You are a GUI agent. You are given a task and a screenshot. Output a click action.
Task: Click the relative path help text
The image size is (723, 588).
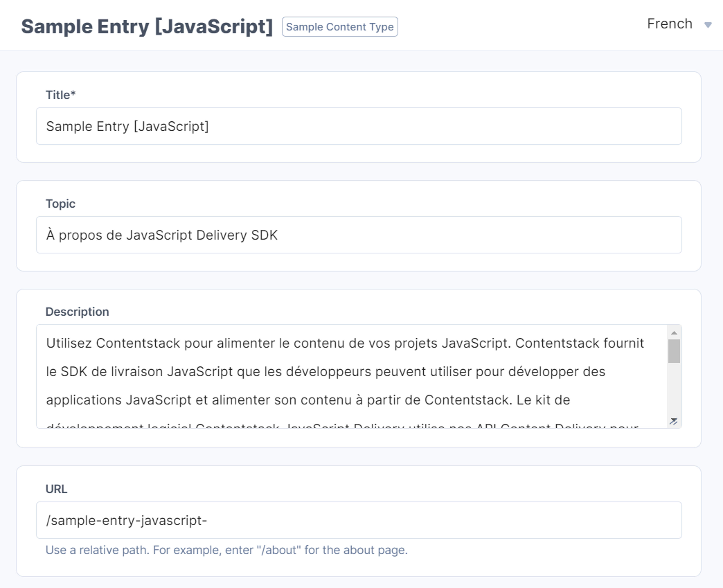point(227,550)
